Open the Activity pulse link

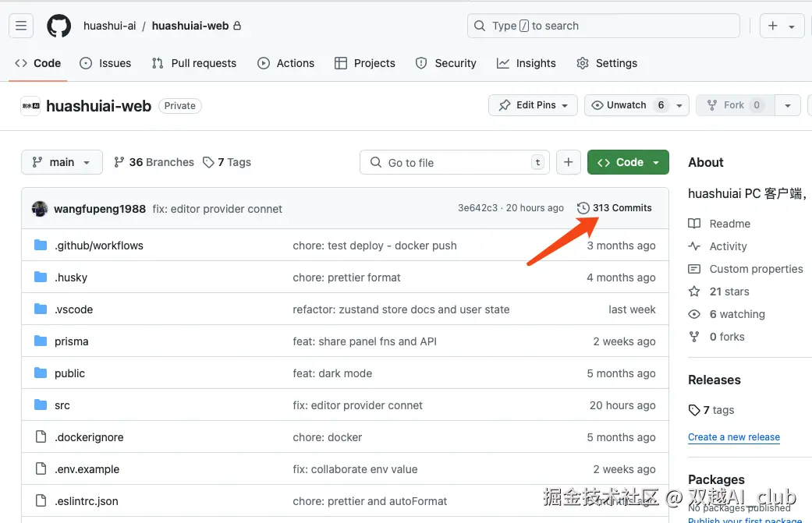click(728, 246)
